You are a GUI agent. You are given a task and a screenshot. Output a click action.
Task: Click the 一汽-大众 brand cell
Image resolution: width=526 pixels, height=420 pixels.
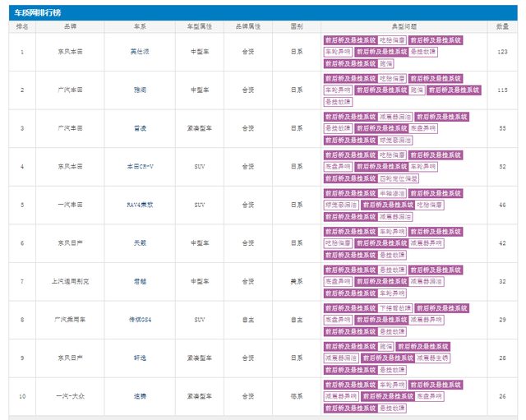point(70,396)
